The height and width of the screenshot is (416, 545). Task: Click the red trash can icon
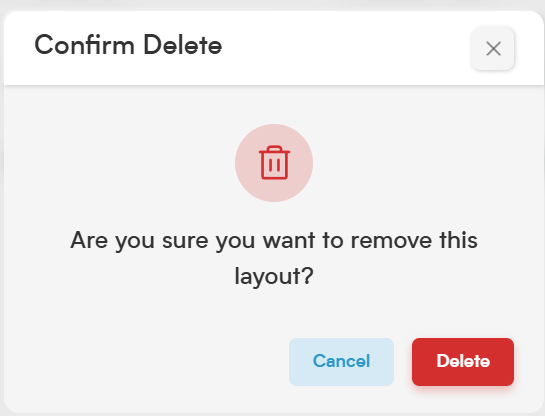274,162
